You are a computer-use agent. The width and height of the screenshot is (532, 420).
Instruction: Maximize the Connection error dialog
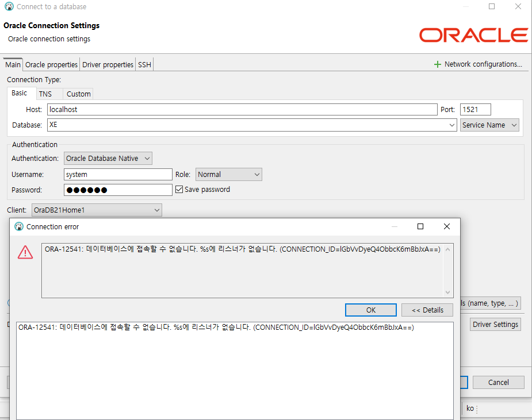420,226
